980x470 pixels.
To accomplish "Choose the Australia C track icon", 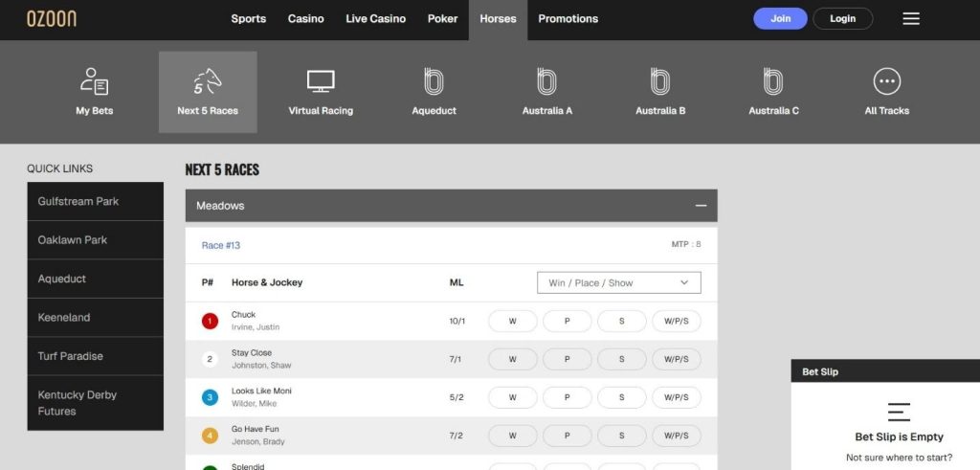I will coord(773,82).
